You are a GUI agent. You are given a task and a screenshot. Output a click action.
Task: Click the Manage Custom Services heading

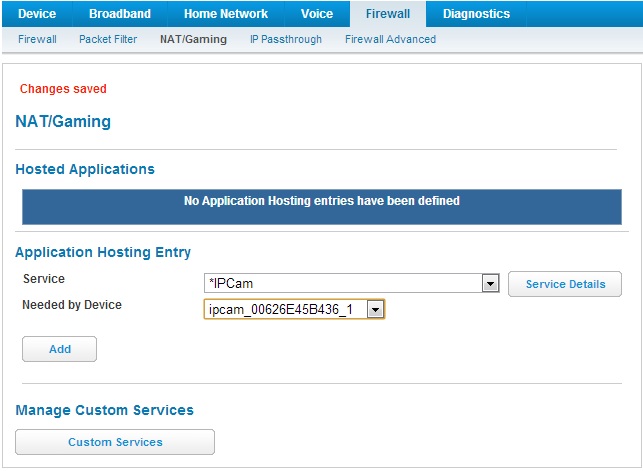[x=105, y=410]
